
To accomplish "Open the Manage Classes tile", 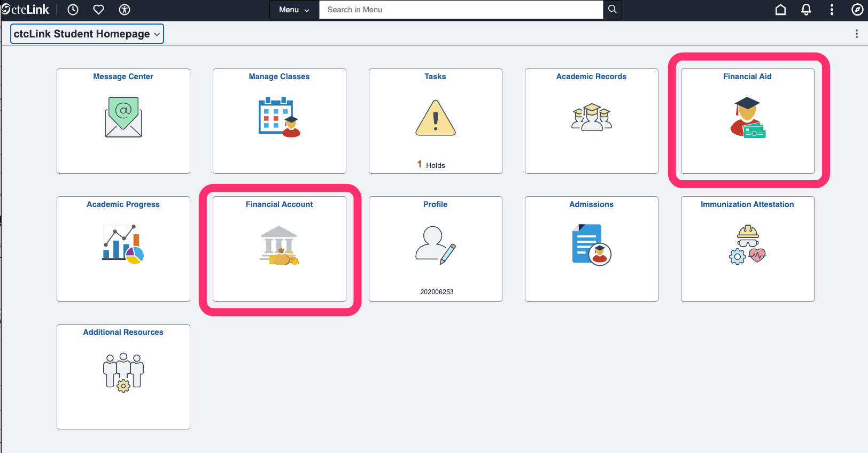I will click(280, 121).
